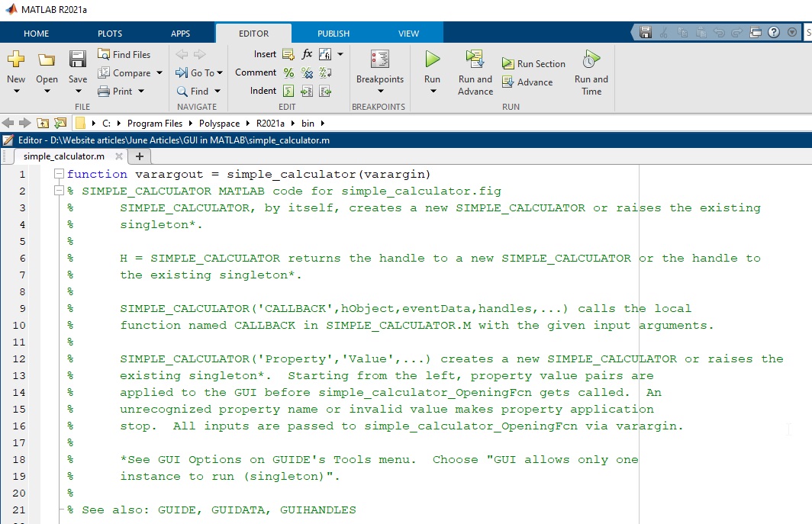Click Run and Advance
The width and height of the screenshot is (812, 524).
click(474, 72)
